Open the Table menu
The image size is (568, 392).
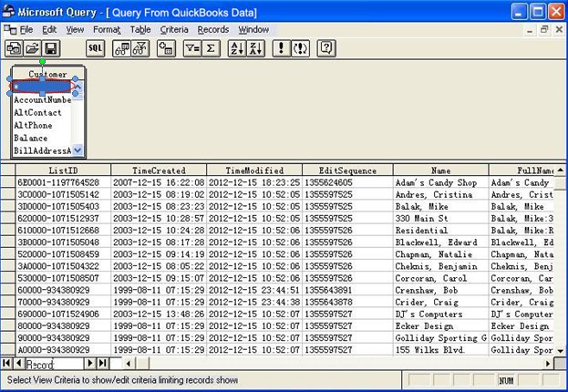point(140,30)
